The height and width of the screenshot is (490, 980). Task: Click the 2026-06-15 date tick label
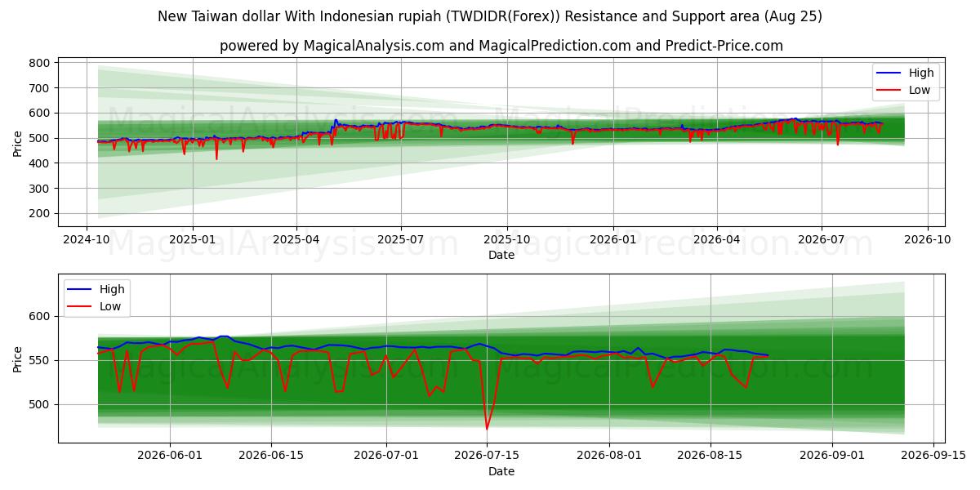tap(272, 456)
